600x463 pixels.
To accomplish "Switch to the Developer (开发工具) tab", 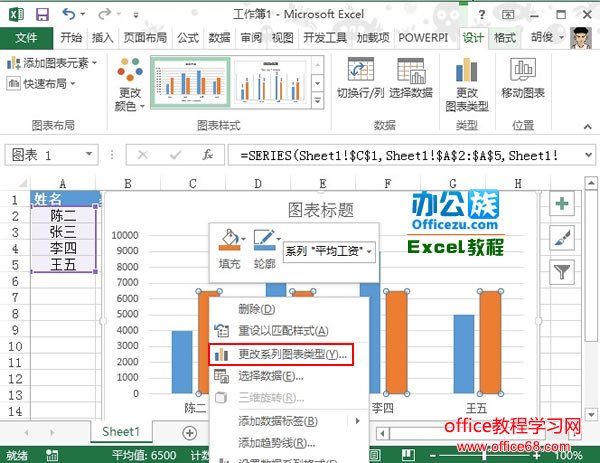I will coord(325,37).
